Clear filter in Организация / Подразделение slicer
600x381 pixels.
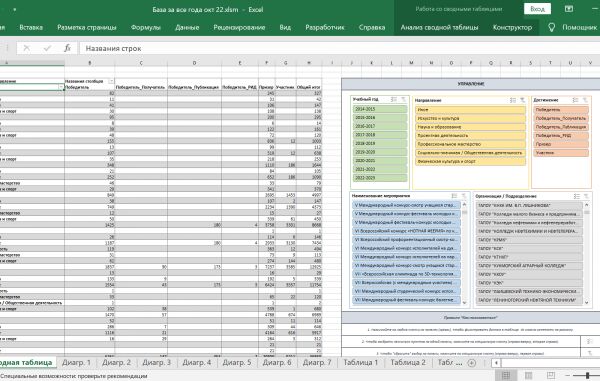pos(586,196)
